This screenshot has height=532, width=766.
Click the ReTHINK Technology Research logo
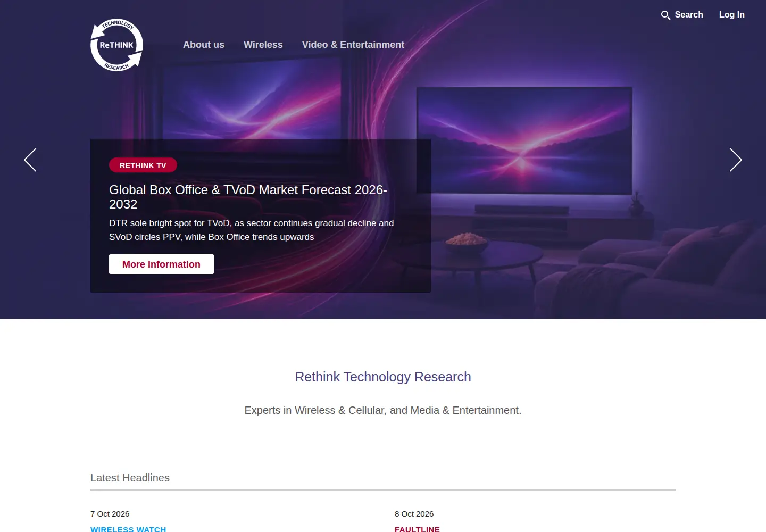[116, 45]
